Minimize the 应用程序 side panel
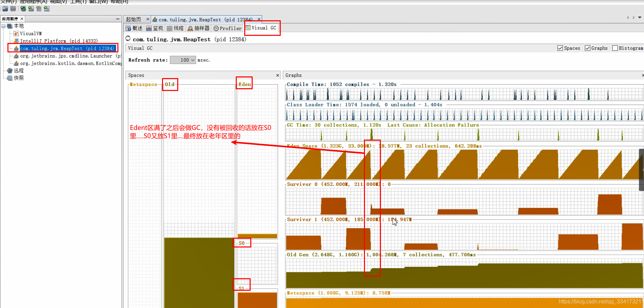This screenshot has width=644, height=308. tap(117, 19)
